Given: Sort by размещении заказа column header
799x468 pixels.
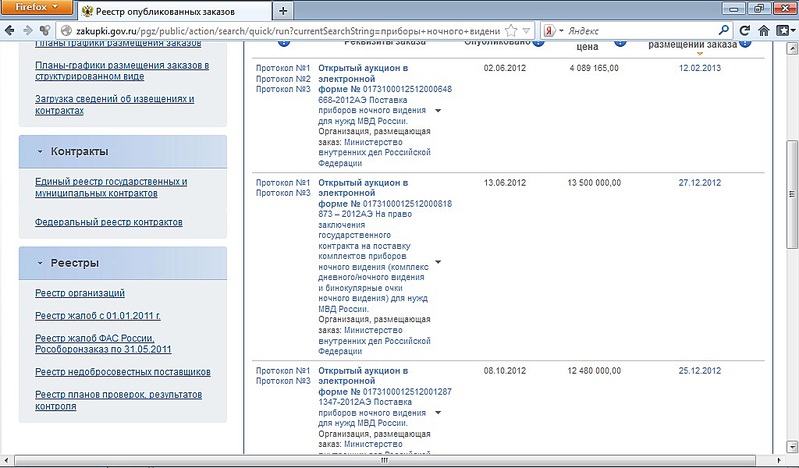Looking at the screenshot, I should (693, 45).
